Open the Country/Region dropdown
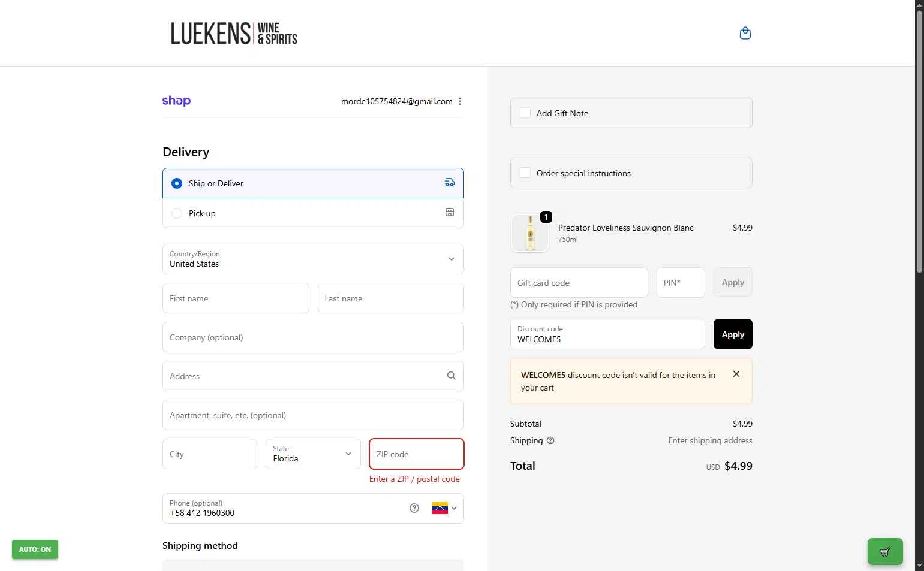924x571 pixels. (x=313, y=259)
